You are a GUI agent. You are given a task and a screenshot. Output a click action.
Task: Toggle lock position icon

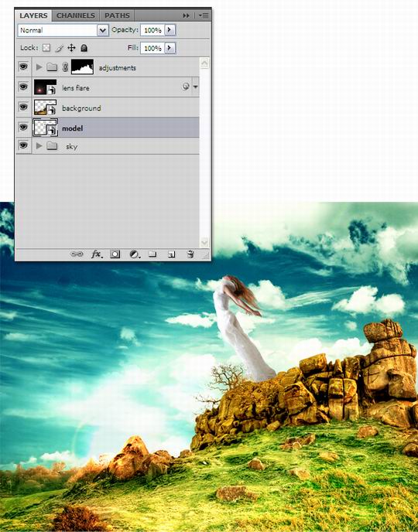(71, 48)
